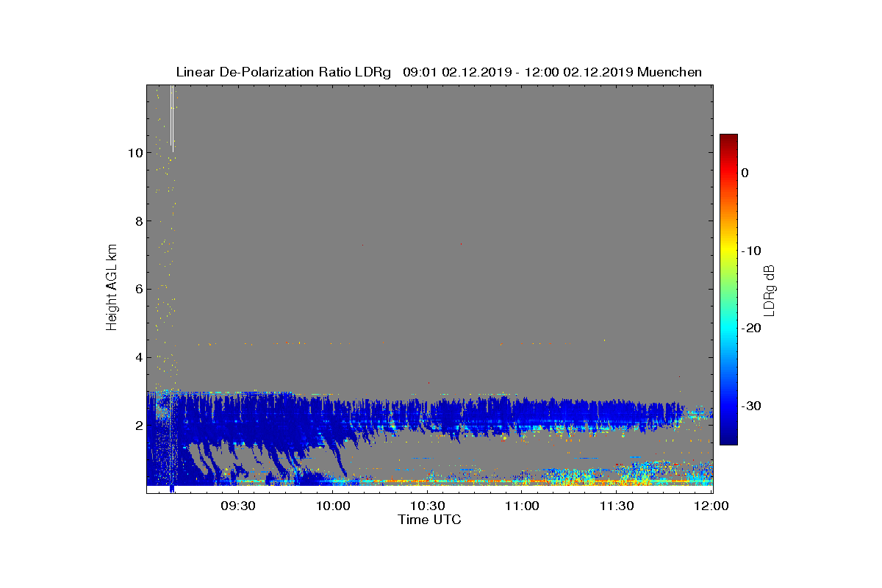Click the 10:00 time tick label

click(x=333, y=506)
